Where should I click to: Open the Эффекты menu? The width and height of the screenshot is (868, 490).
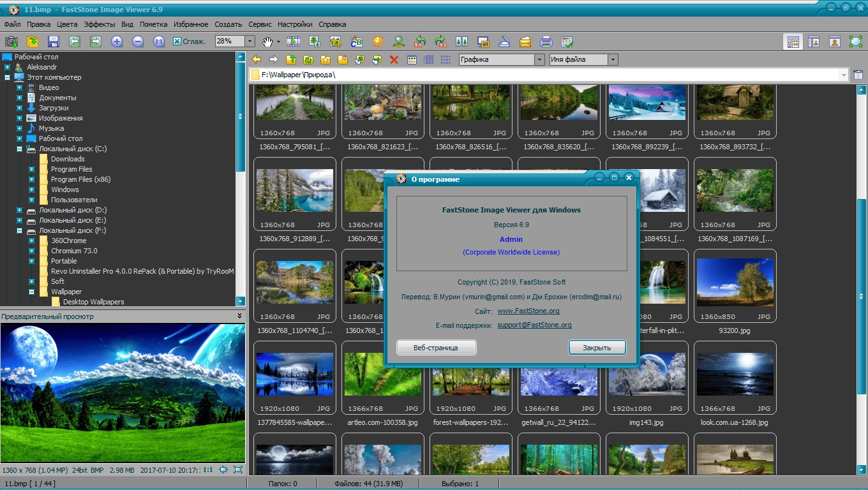click(x=100, y=24)
